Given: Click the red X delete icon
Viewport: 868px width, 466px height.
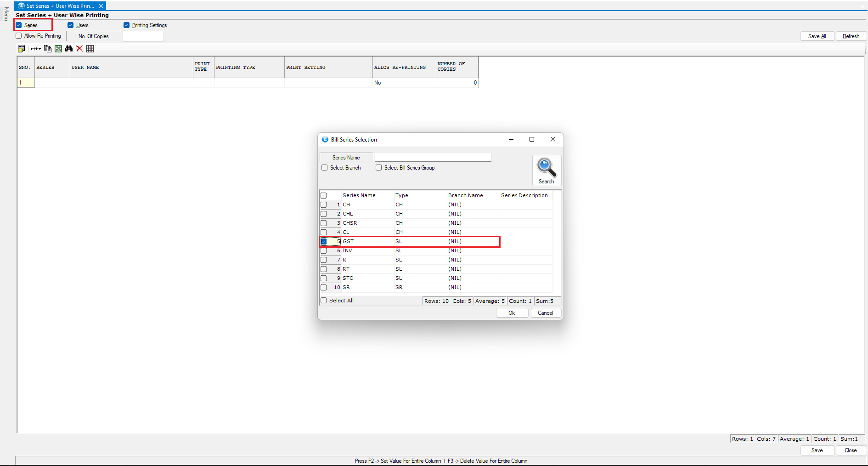Looking at the screenshot, I should tap(79, 49).
